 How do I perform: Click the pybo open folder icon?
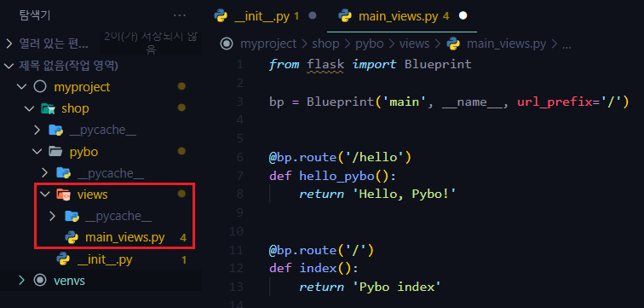(x=56, y=152)
